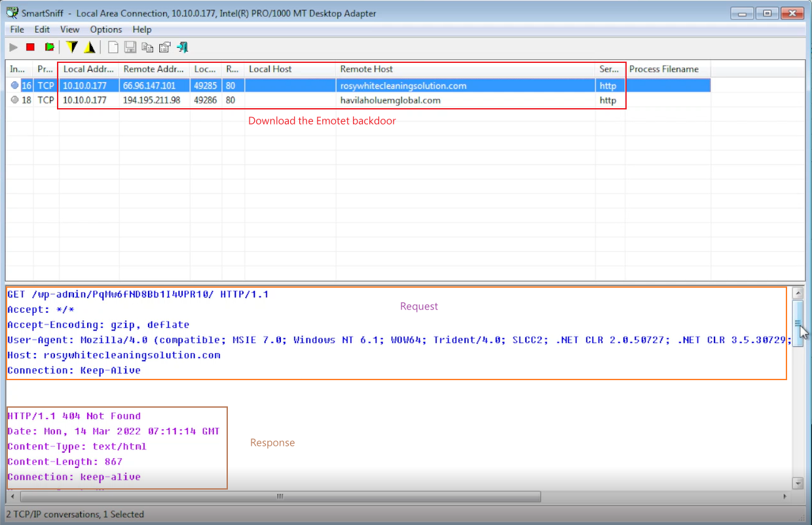Click the vertical scrollbar up arrow
This screenshot has width=812, height=525.
point(798,293)
